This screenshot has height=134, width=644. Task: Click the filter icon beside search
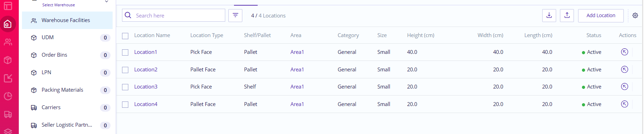(235, 15)
